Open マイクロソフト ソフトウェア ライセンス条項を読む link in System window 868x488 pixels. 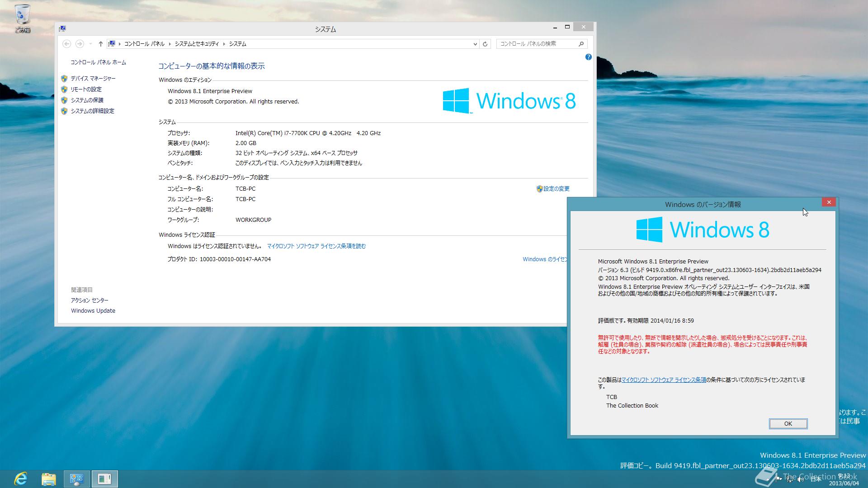click(x=316, y=246)
